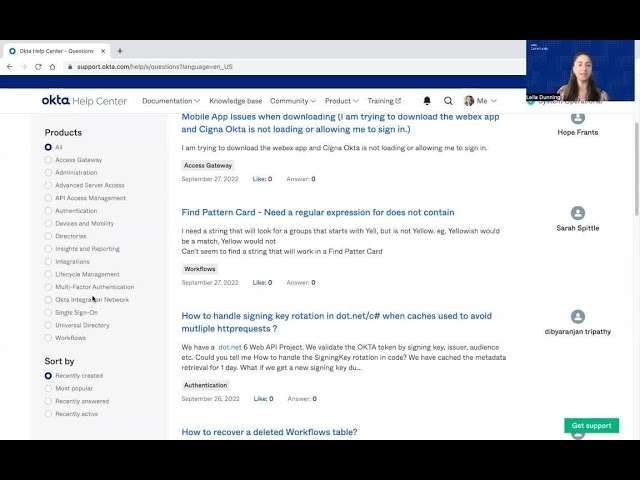Image resolution: width=640 pixels, height=480 pixels.
Task: Filter by Workflows product
Action: point(48,338)
